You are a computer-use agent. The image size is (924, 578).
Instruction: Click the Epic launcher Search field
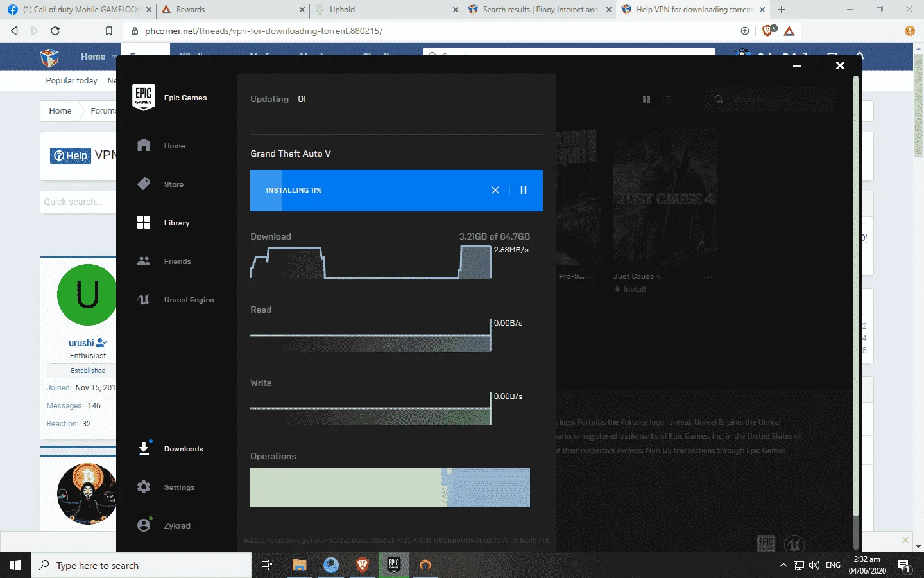[x=770, y=100]
